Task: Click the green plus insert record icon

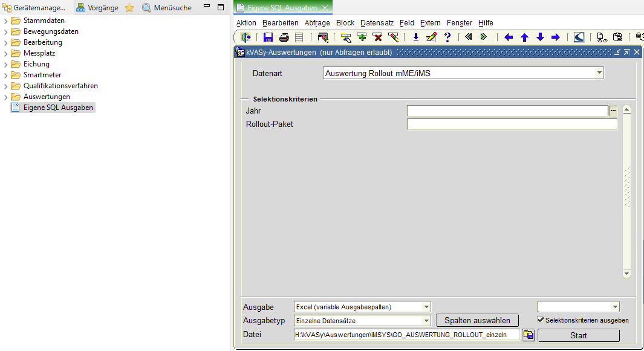Action: (x=362, y=37)
